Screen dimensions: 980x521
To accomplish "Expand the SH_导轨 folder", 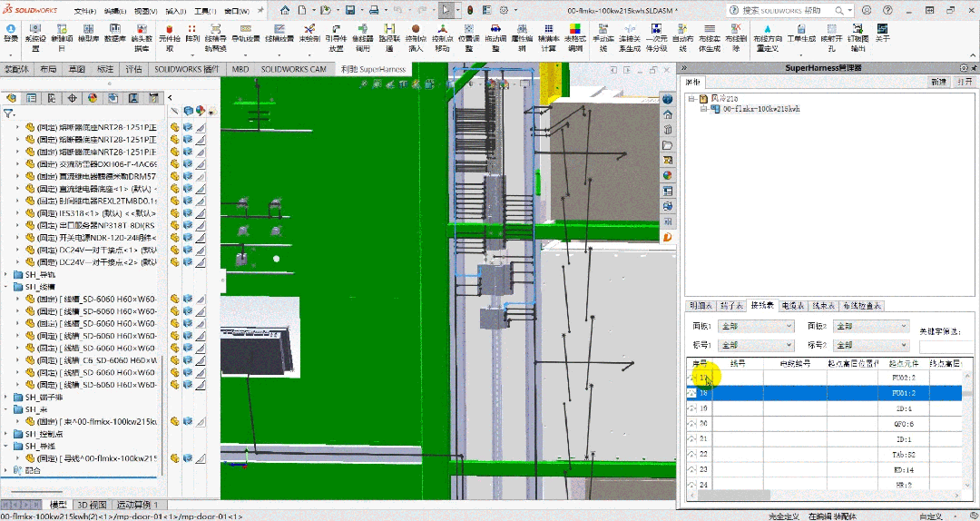I will click(5, 275).
